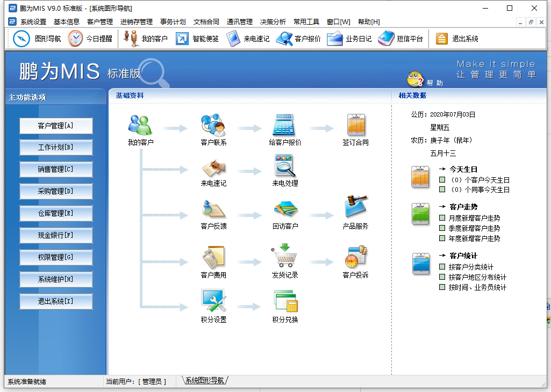551x392 pixels.
Task: Tick the 按客户分类统计 checkbox
Action: pyautogui.click(x=442, y=267)
